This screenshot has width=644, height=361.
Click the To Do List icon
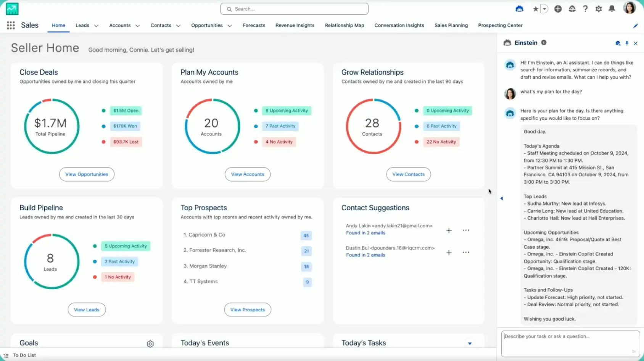pos(6,355)
